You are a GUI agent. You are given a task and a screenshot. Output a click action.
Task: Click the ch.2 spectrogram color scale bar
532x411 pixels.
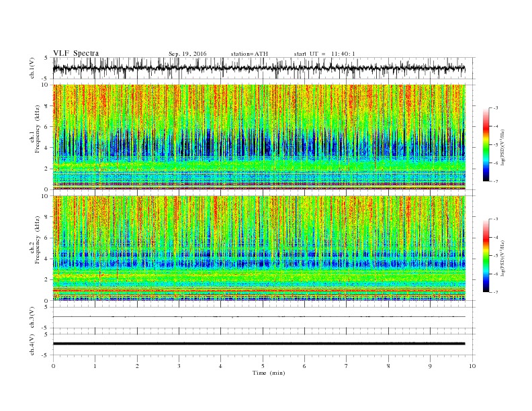486,255
